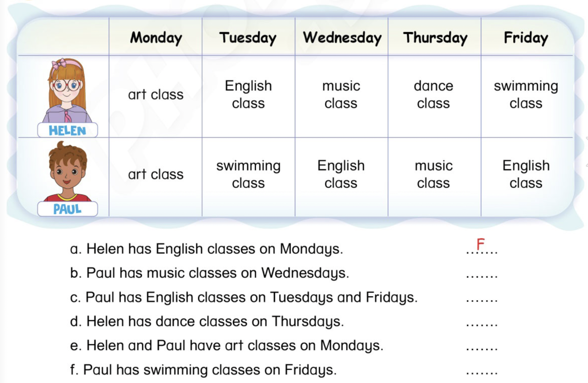
Task: Click Paul's Tuesday swimming class cell
Action: tap(248, 175)
